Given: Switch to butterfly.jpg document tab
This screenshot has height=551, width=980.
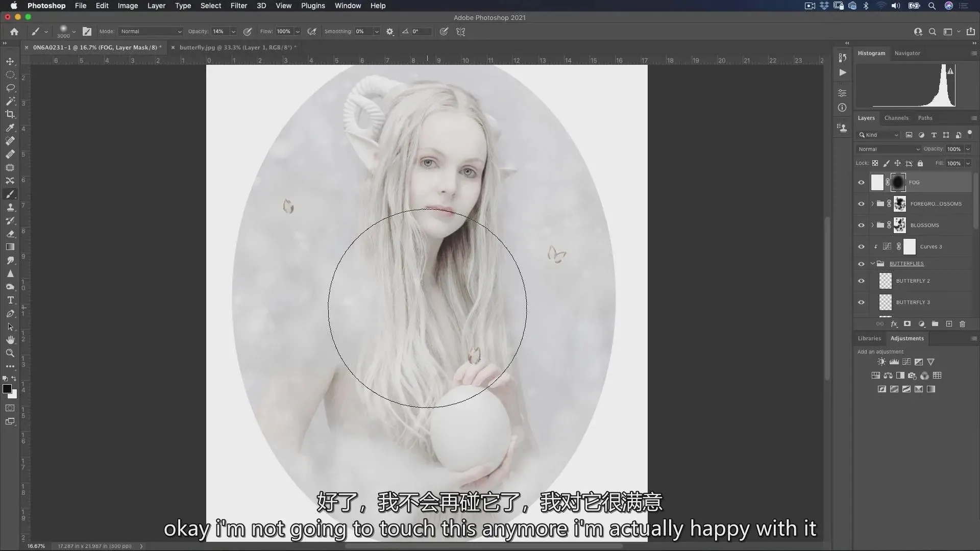Looking at the screenshot, I should [237, 47].
